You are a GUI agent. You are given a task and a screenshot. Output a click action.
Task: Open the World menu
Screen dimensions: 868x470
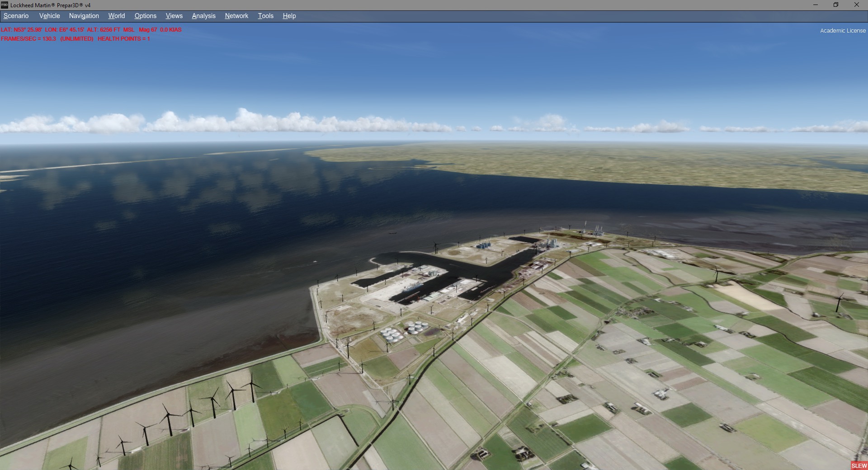coord(117,16)
